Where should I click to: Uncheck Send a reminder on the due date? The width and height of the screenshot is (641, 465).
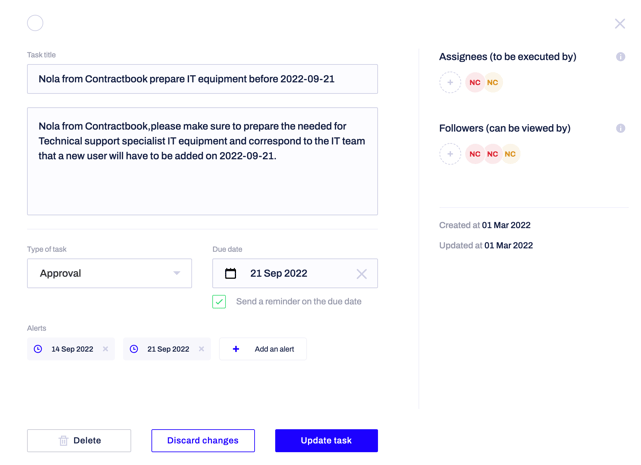tap(219, 302)
